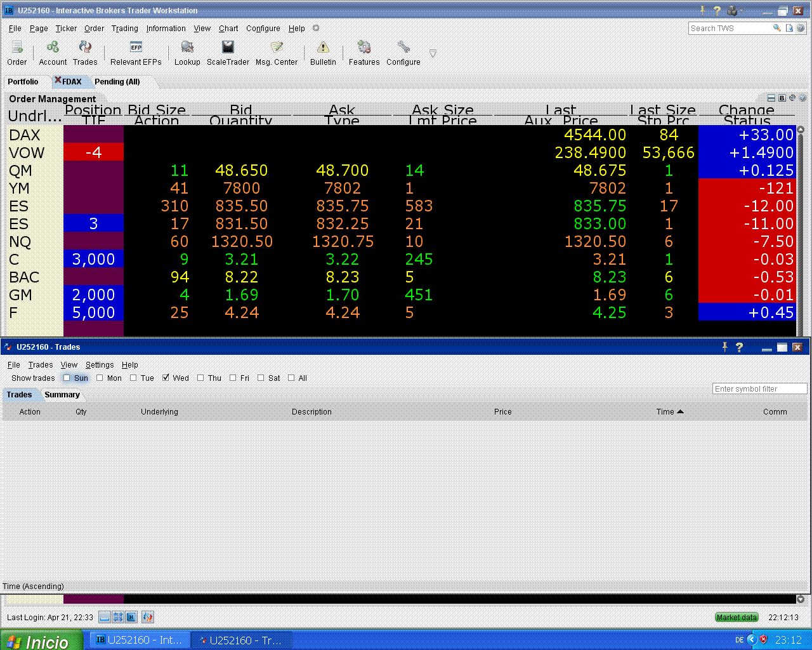812x650 pixels.
Task: Enable the All show trades checkbox
Action: 291,378
